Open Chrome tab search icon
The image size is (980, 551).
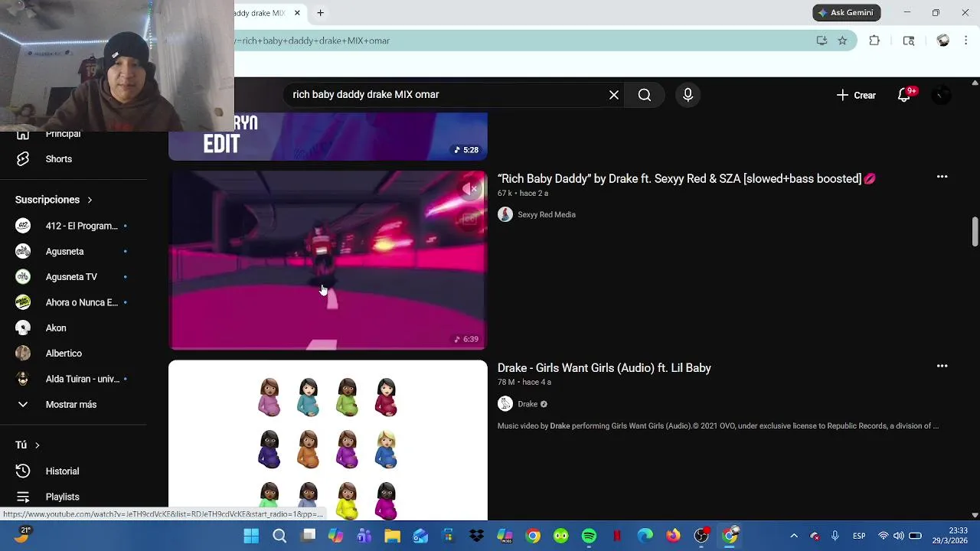tap(909, 41)
